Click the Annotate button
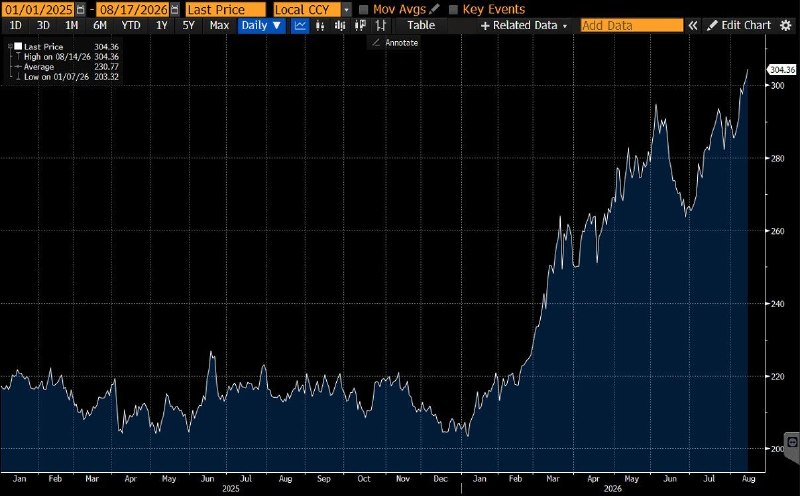The width and height of the screenshot is (800, 496). pyautogui.click(x=394, y=43)
